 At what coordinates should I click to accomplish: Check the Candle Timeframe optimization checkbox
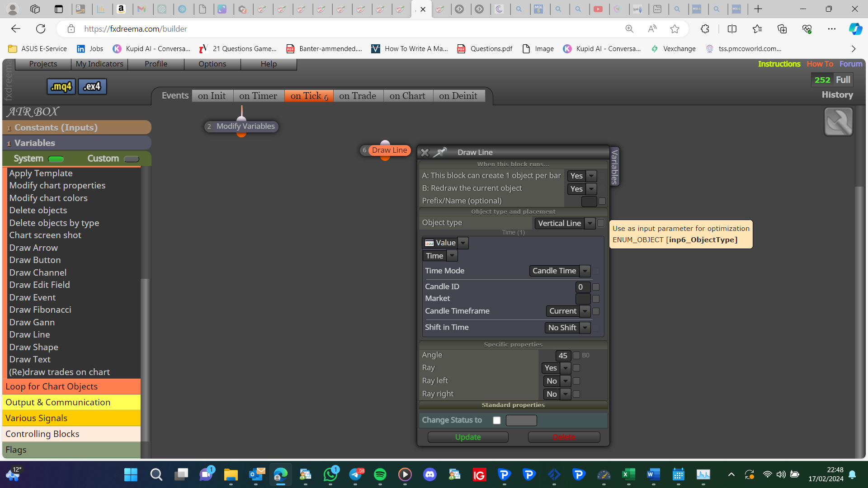596,311
